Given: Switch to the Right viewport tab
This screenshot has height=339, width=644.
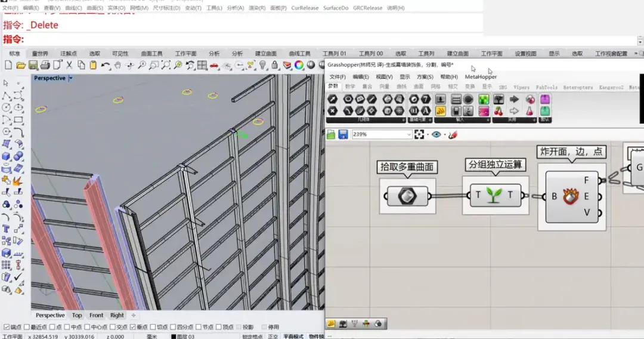Looking at the screenshot, I should pyautogui.click(x=117, y=315).
